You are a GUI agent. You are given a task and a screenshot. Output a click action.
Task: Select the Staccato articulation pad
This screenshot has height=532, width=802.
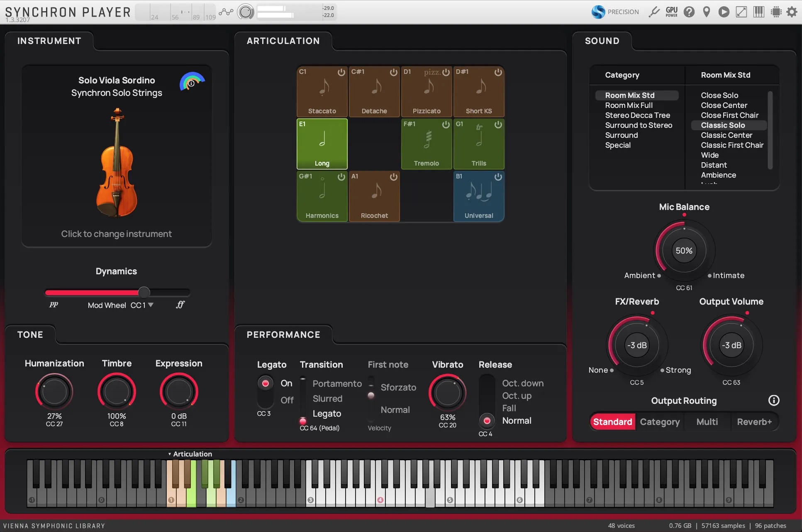click(x=322, y=91)
